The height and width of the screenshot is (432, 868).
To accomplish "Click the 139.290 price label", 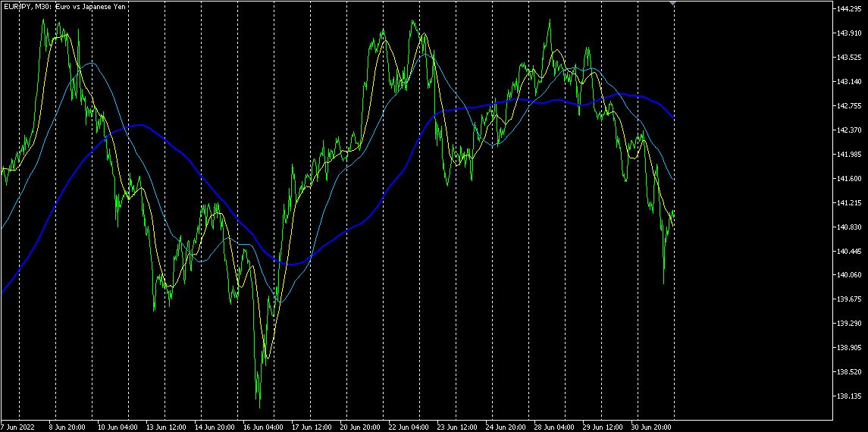I will coord(850,324).
